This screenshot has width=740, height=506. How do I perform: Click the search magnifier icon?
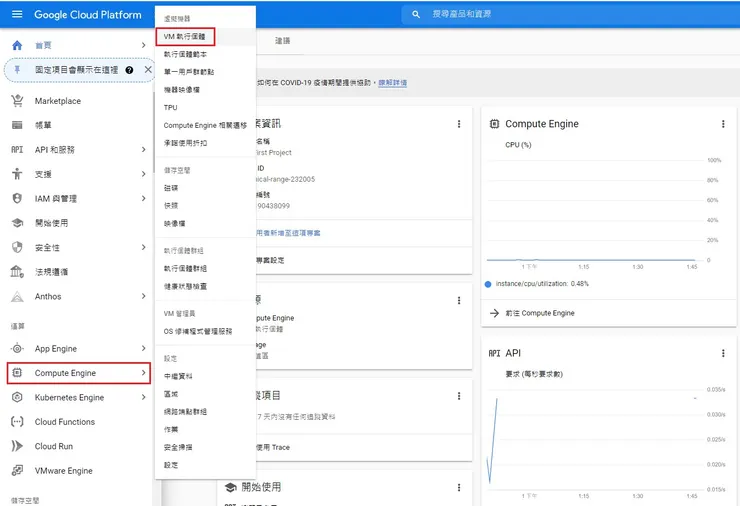pos(416,14)
